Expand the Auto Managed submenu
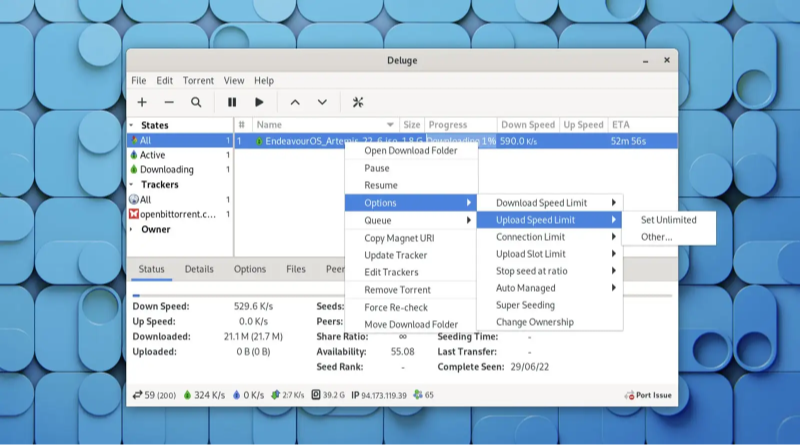800x445 pixels. point(549,288)
